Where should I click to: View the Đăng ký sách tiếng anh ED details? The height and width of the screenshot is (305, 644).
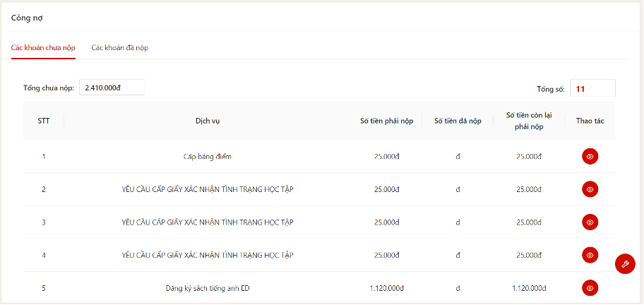(x=590, y=287)
